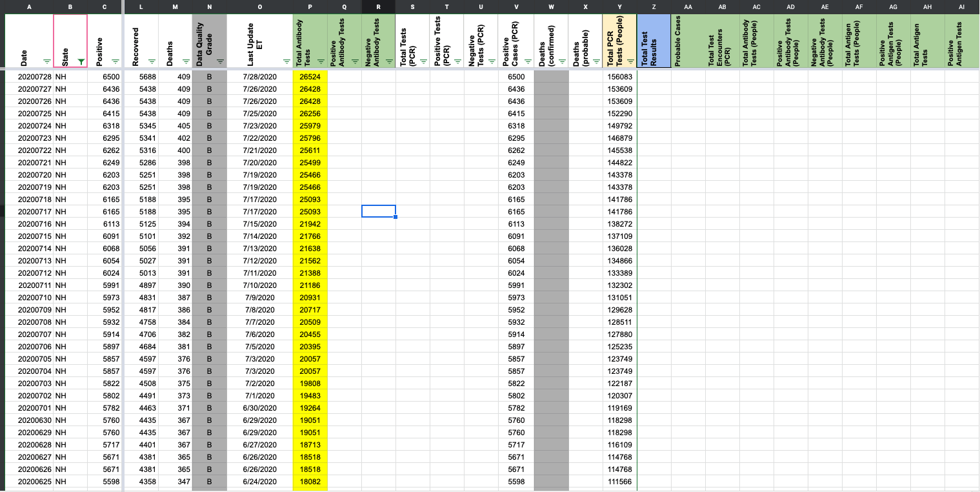
Task: Open the active green filter on State column
Action: (81, 61)
